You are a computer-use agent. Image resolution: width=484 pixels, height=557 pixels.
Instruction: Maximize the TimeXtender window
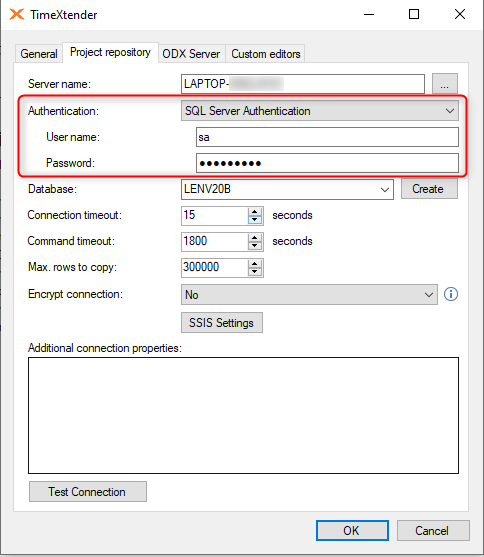(414, 15)
